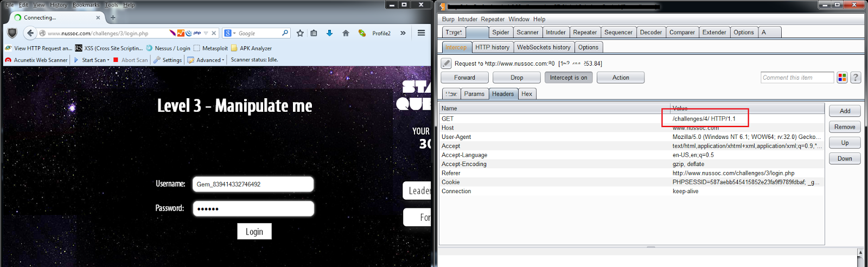Click the pencil edit-target icon beside Request
This screenshot has width=868, height=267.
tap(446, 63)
